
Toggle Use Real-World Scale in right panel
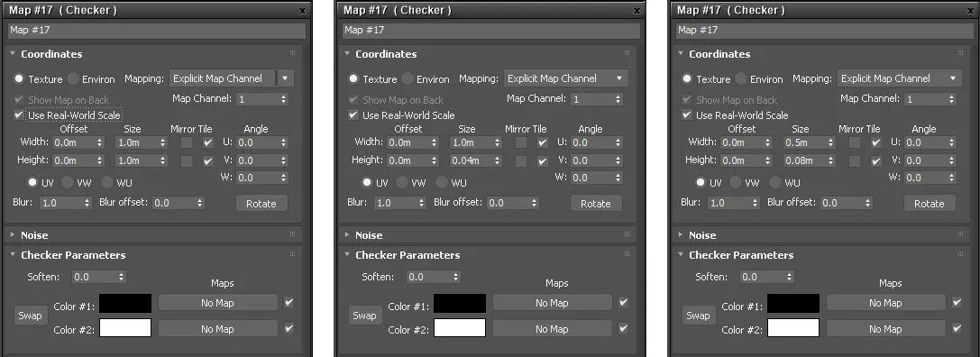[687, 115]
